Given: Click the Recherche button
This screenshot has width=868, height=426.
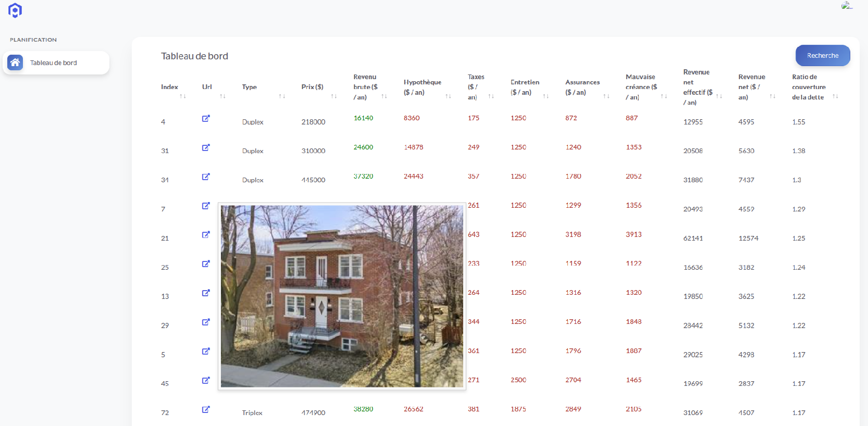Looking at the screenshot, I should click(823, 55).
